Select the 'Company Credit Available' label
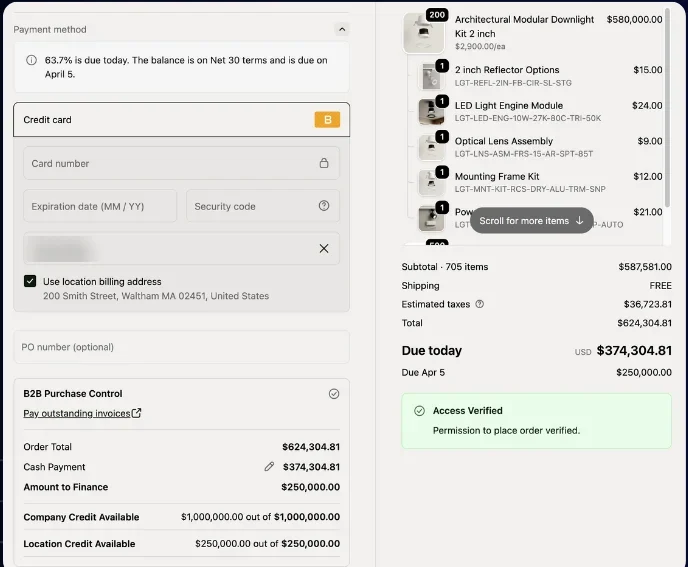Image resolution: width=688 pixels, height=567 pixels. point(81,517)
